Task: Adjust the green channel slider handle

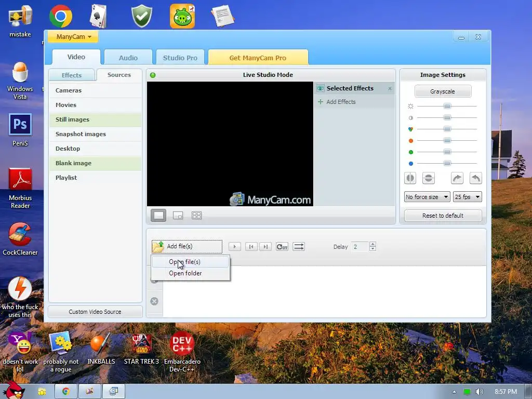Action: pos(447,152)
